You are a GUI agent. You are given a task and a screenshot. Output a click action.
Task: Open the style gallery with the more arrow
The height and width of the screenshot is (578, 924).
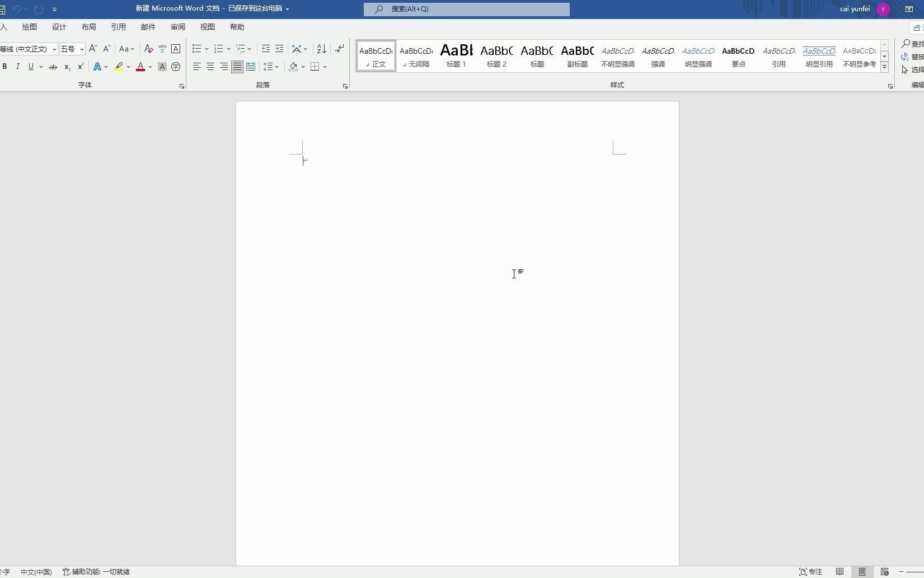(884, 67)
